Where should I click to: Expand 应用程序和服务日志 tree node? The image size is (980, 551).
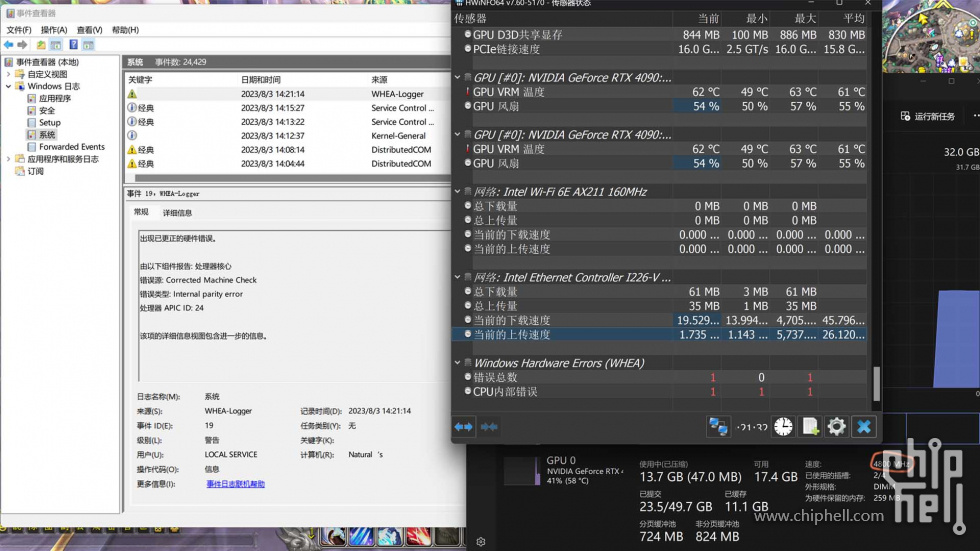click(x=8, y=159)
